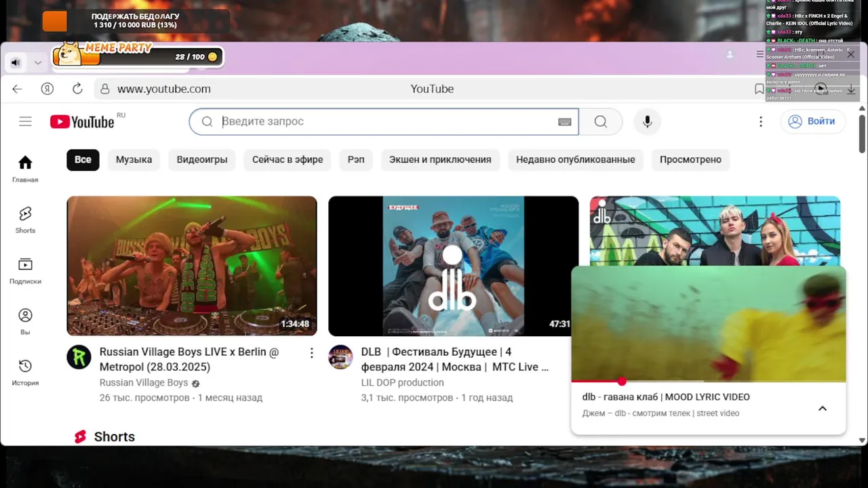Screen dimensions: 868x488
Task: Open the YouTube hamburger guide menu
Action: coord(25,121)
